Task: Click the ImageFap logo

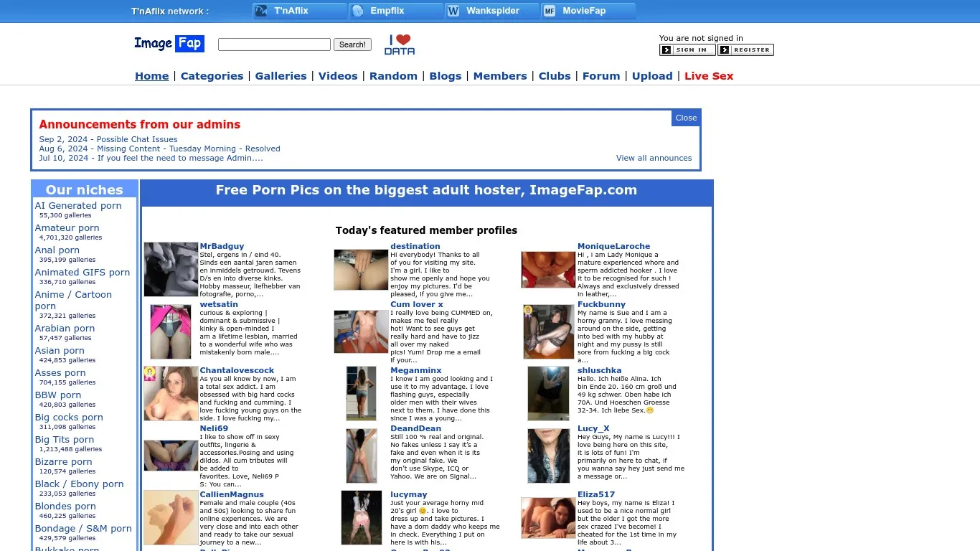Action: pos(169,44)
